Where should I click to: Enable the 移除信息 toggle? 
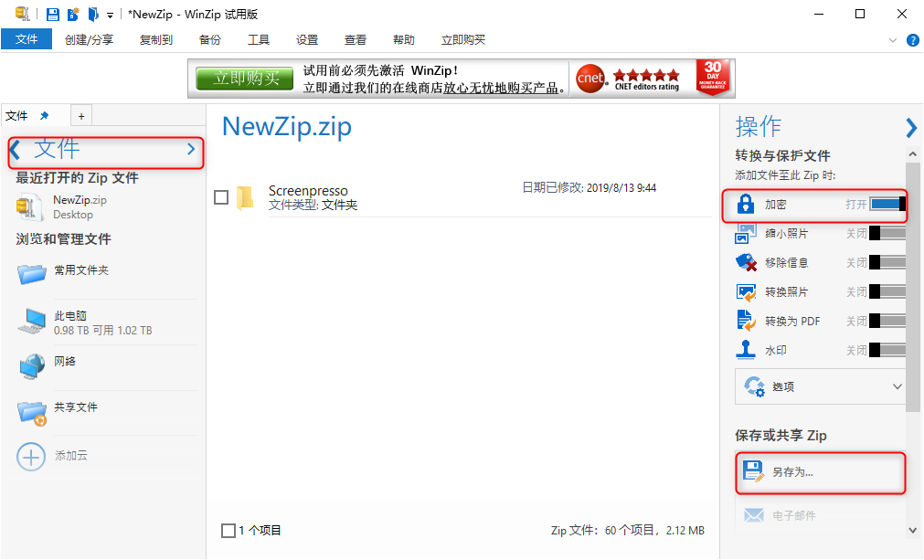tap(888, 262)
